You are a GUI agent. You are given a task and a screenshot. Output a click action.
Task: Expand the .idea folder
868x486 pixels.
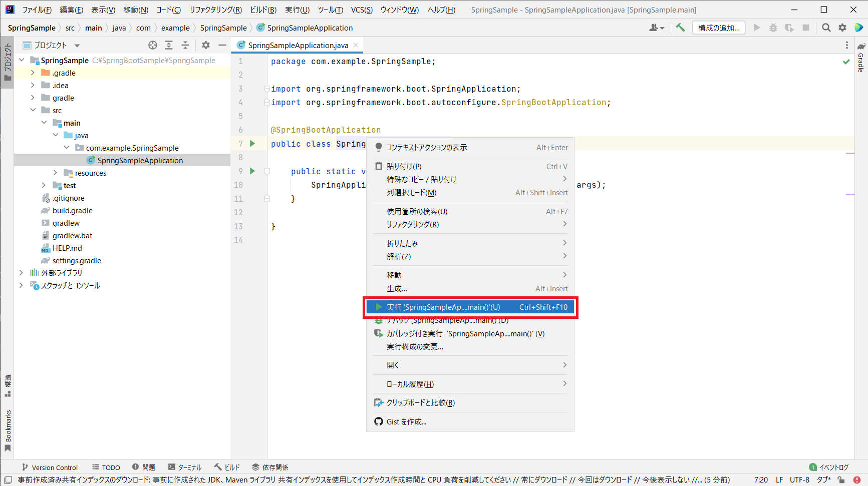click(33, 85)
